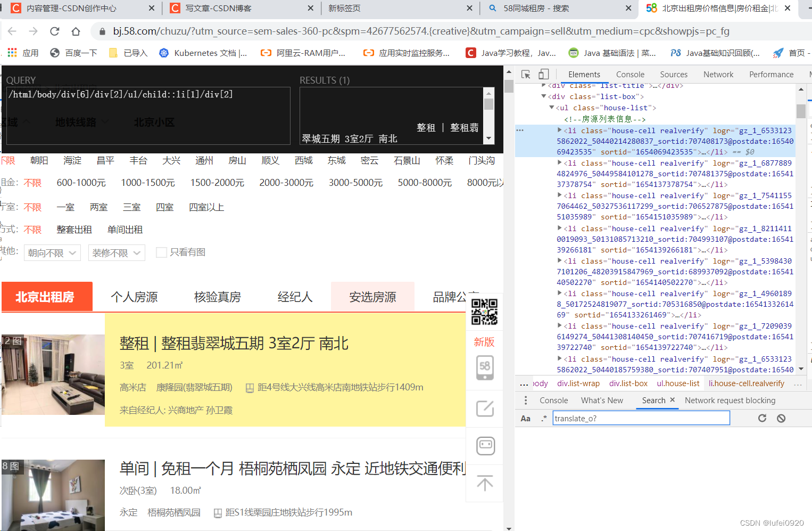
Task: Click the refresh search results icon
Action: tap(762, 418)
